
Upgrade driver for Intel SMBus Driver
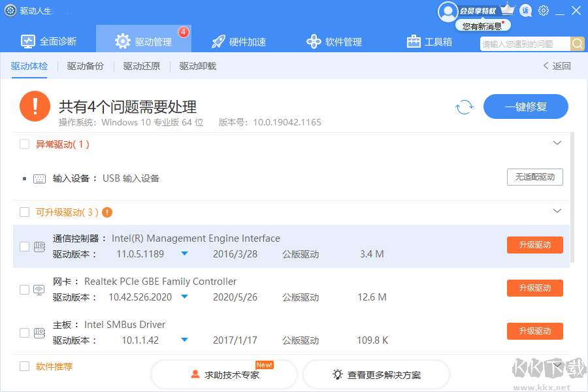(x=534, y=331)
